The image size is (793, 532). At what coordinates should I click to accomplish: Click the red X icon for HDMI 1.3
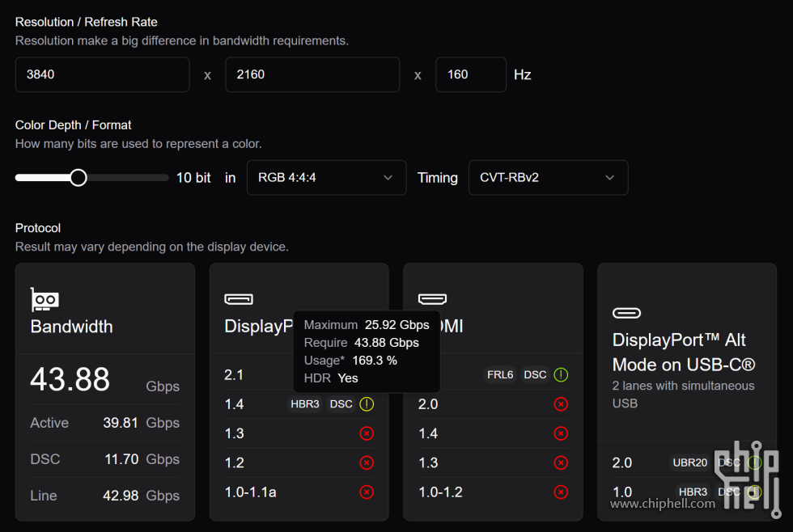(561, 462)
